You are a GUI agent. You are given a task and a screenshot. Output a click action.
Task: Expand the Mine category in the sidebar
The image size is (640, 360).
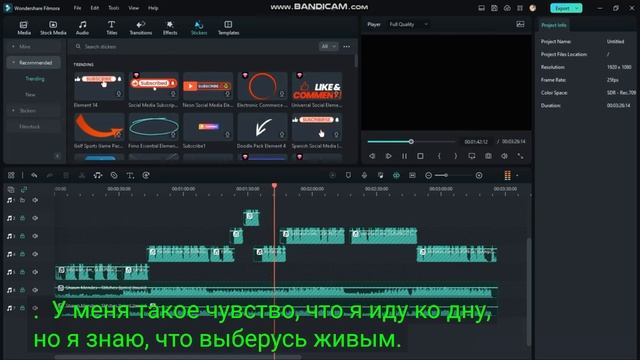coord(13,47)
